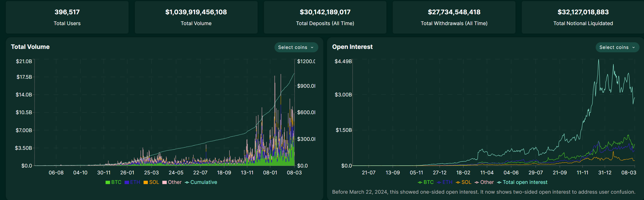Toggle Cumulative line in Total Volume legend
The height and width of the screenshot is (200, 644).
click(201, 182)
